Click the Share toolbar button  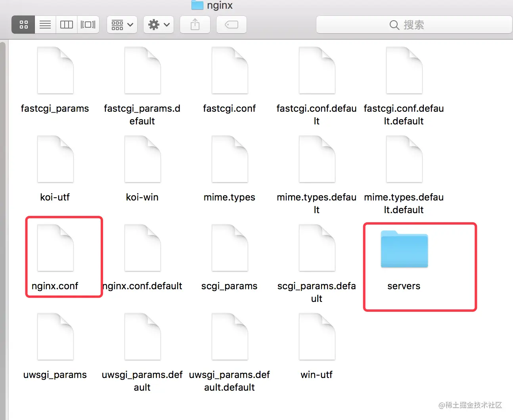195,25
